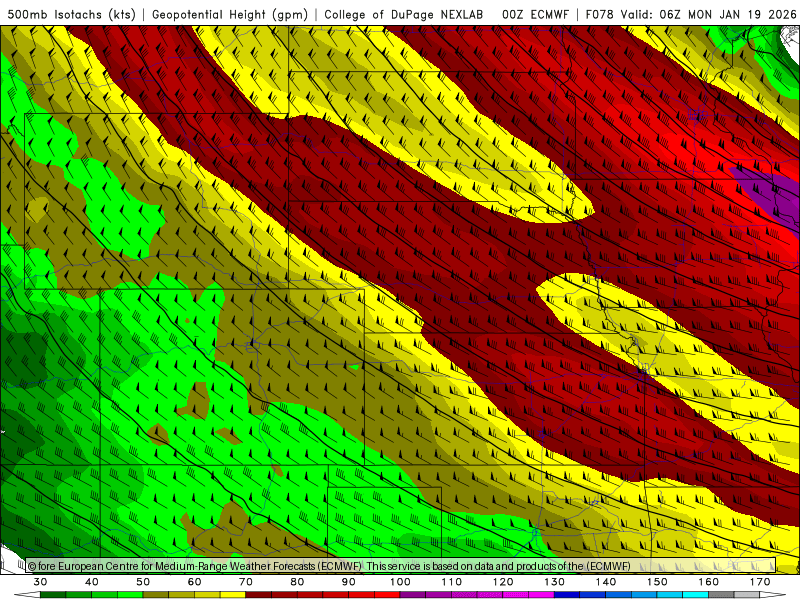The width and height of the screenshot is (800, 600).
Task: Click the '500mb Isotachs (kts)' title text
Action: [x=72, y=15]
